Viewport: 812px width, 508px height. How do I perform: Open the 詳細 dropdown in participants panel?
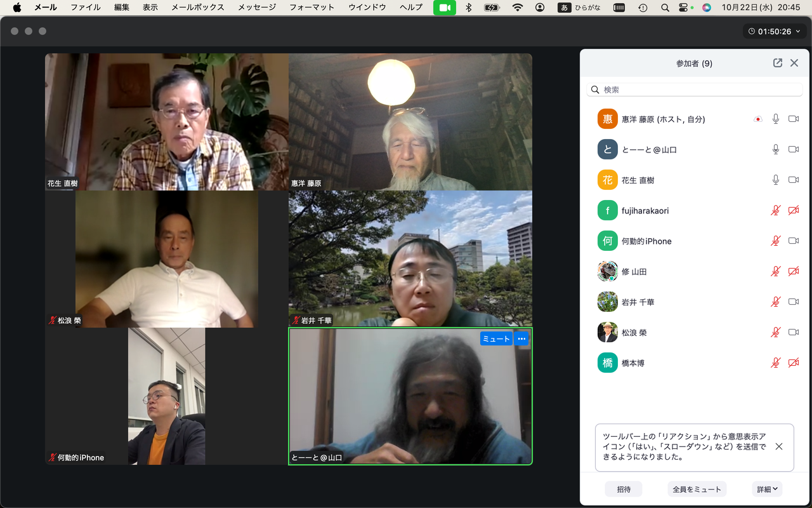[x=767, y=489]
